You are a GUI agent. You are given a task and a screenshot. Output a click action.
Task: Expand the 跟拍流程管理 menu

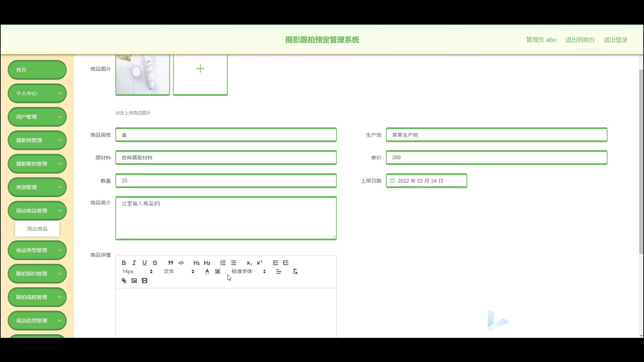(x=37, y=297)
